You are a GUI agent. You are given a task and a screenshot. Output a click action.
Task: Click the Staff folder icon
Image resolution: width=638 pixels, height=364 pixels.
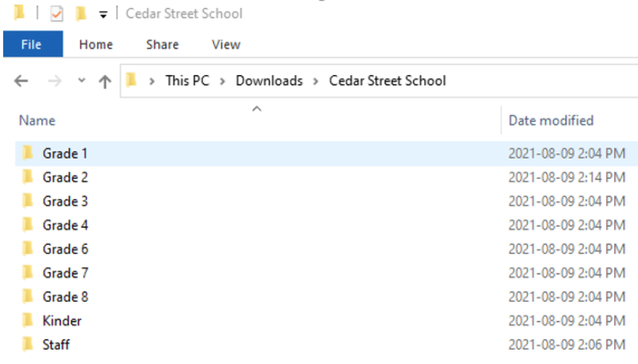pyautogui.click(x=28, y=345)
